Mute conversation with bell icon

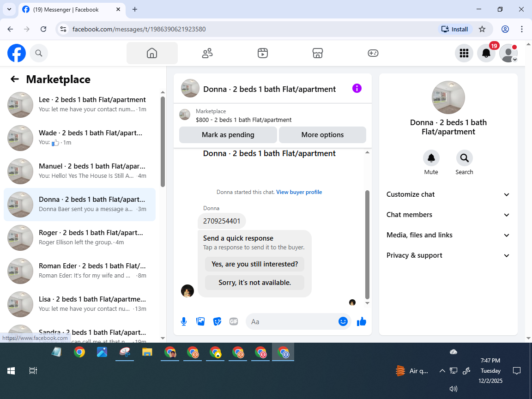pos(431,158)
